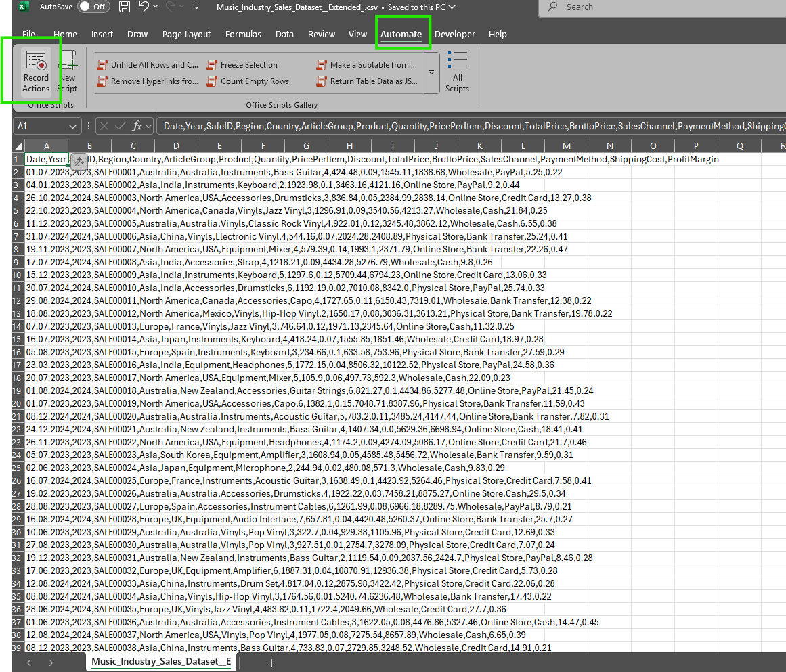Click the search magnifier icon

click(553, 7)
